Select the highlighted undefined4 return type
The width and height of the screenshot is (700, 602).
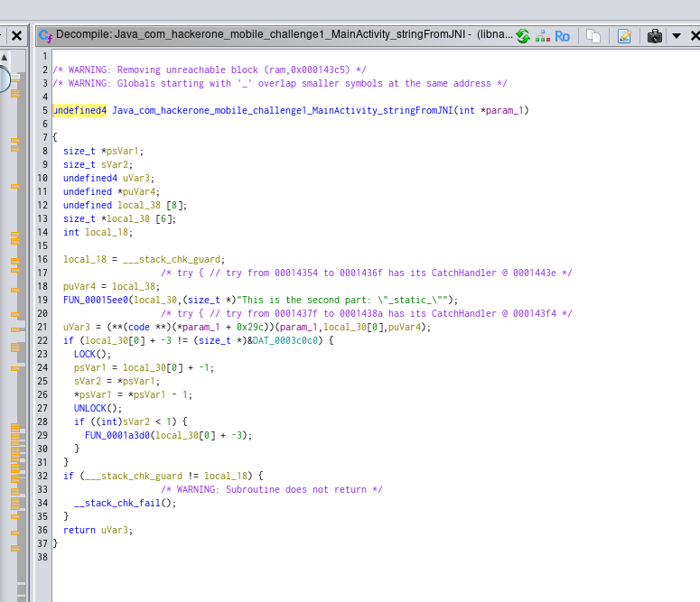79,110
